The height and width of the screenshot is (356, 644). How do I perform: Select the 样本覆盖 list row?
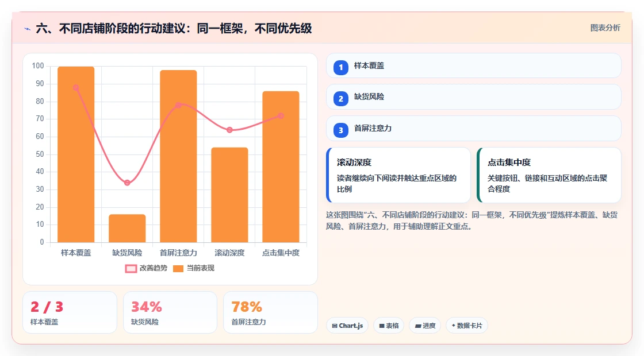(x=474, y=65)
